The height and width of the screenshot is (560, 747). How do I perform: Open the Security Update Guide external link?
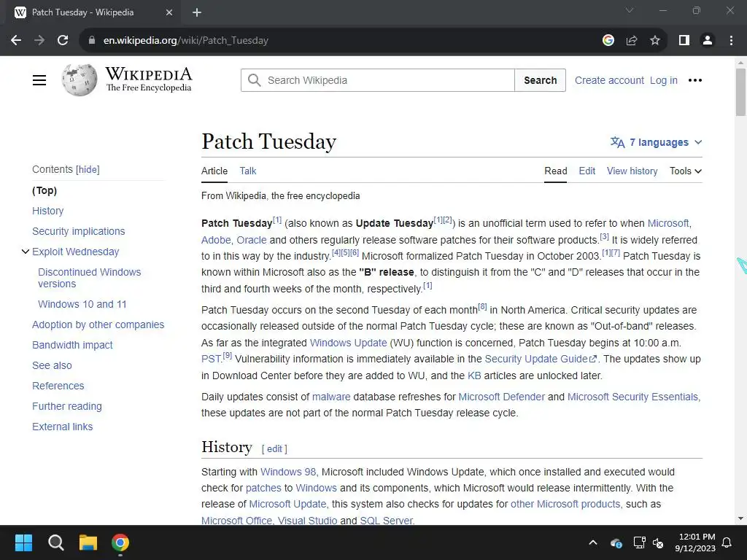click(541, 359)
